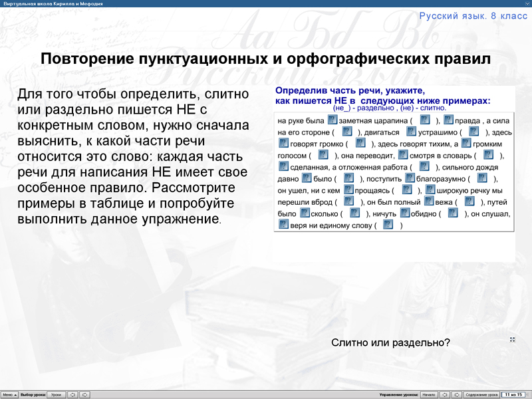The height and width of the screenshot is (399, 532).
Task: Click answer icon after "прощаясь"
Action: 406,189
